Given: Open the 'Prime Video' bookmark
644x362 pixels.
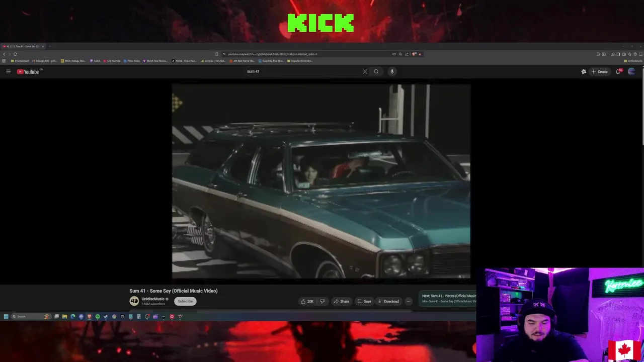Looking at the screenshot, I should tap(132, 61).
